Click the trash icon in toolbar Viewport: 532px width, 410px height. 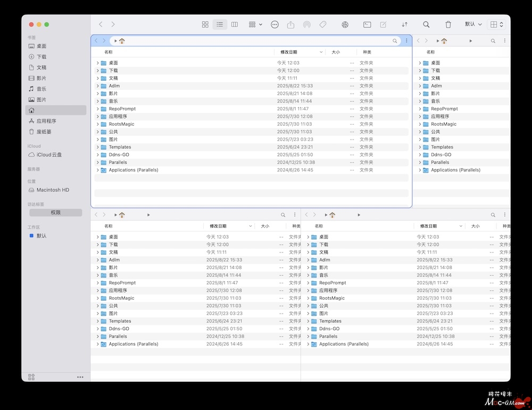tap(448, 24)
